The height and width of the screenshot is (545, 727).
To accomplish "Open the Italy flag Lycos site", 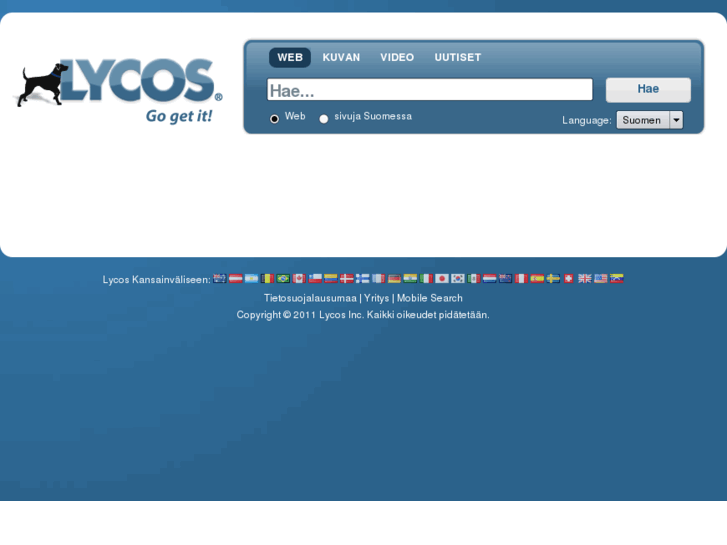I will point(426,278).
